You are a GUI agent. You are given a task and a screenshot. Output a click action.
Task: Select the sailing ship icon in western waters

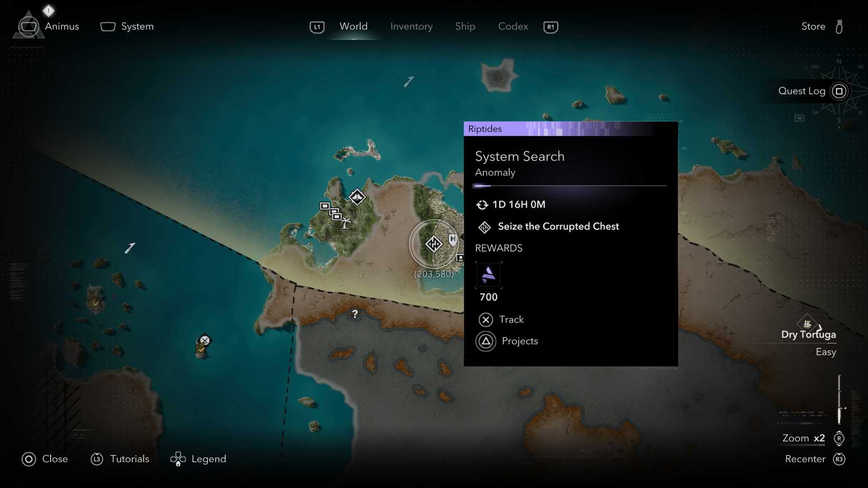(x=129, y=248)
